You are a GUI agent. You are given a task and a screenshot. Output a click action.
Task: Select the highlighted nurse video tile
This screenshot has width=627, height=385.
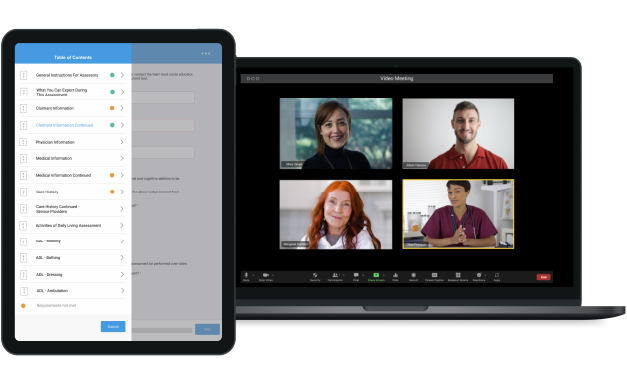[x=458, y=214]
